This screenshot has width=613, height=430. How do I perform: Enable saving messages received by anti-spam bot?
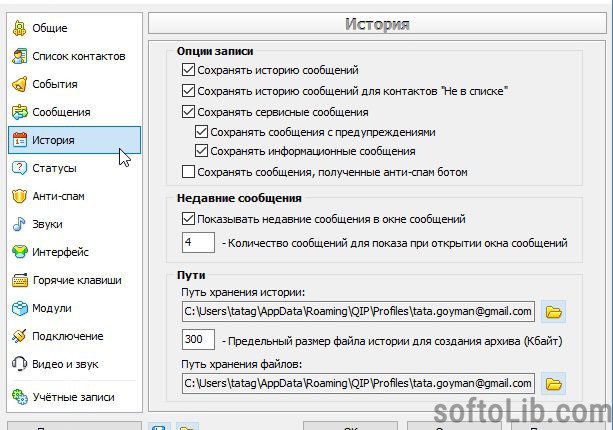(188, 172)
